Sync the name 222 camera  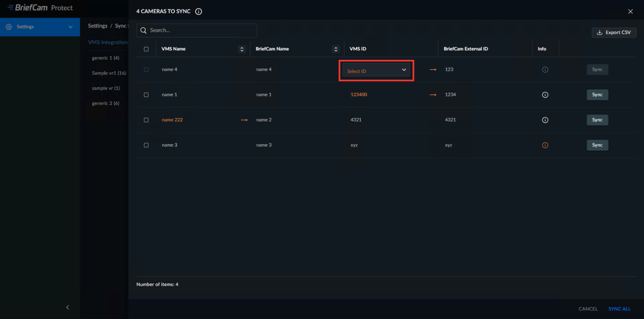[x=597, y=120]
